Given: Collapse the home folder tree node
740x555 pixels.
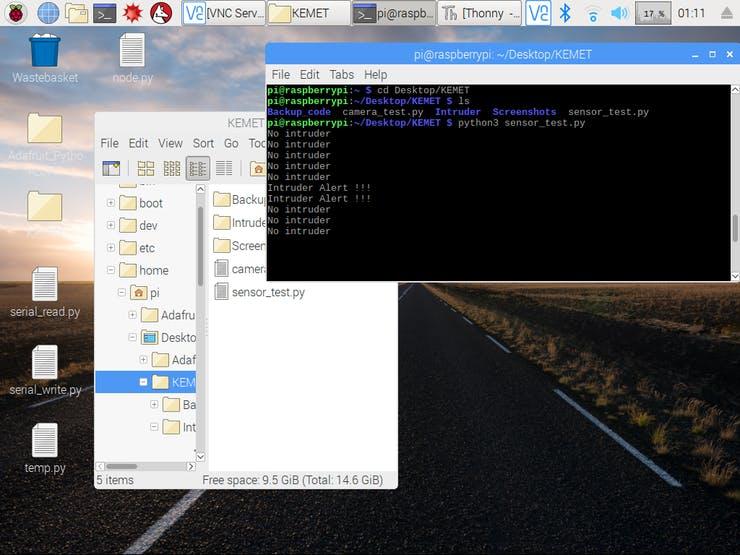Looking at the screenshot, I should 110,270.
